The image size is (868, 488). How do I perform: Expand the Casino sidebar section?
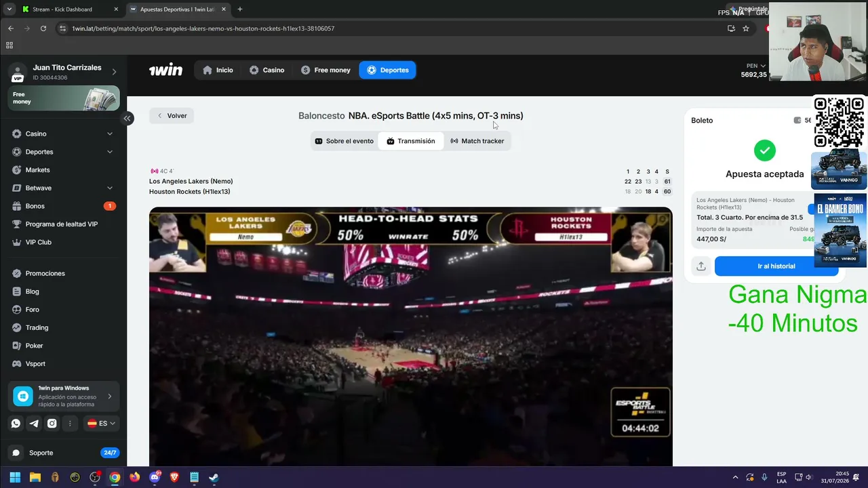point(110,134)
